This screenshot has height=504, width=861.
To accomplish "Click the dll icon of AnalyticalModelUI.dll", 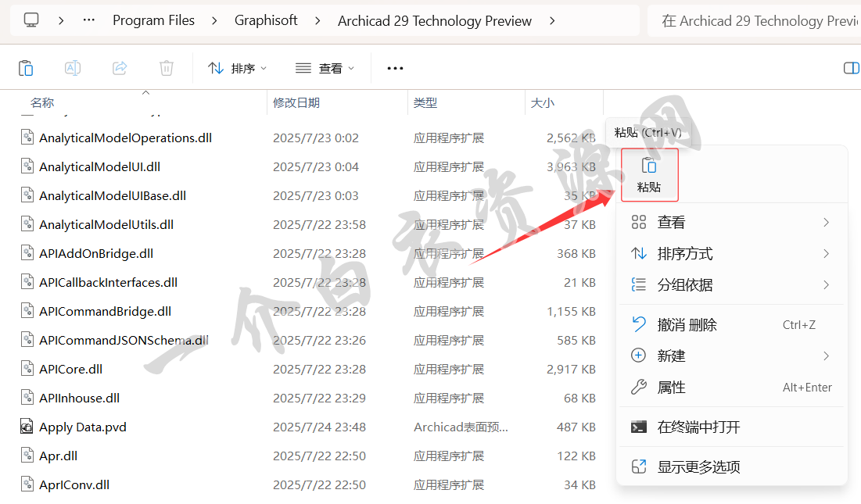I will pos(27,166).
